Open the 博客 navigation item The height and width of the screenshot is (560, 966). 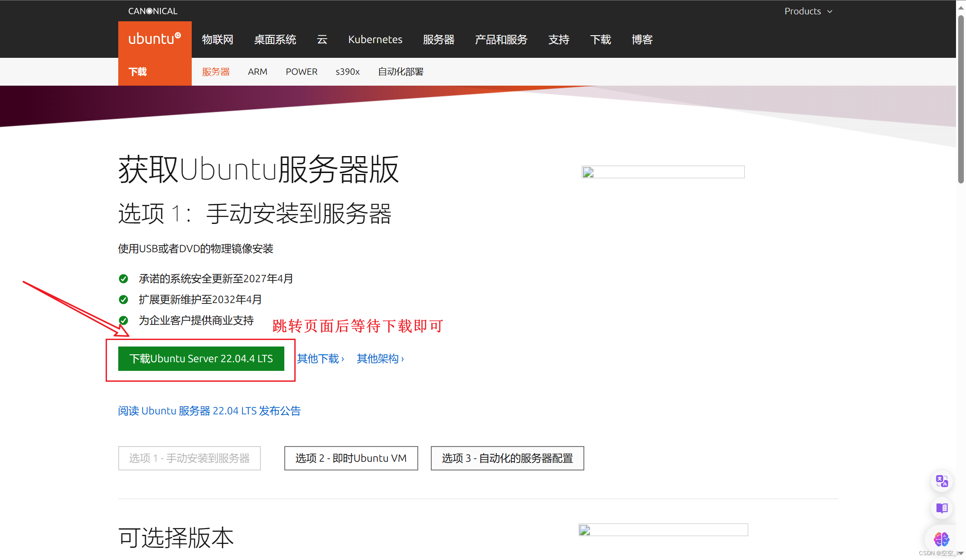coord(642,40)
